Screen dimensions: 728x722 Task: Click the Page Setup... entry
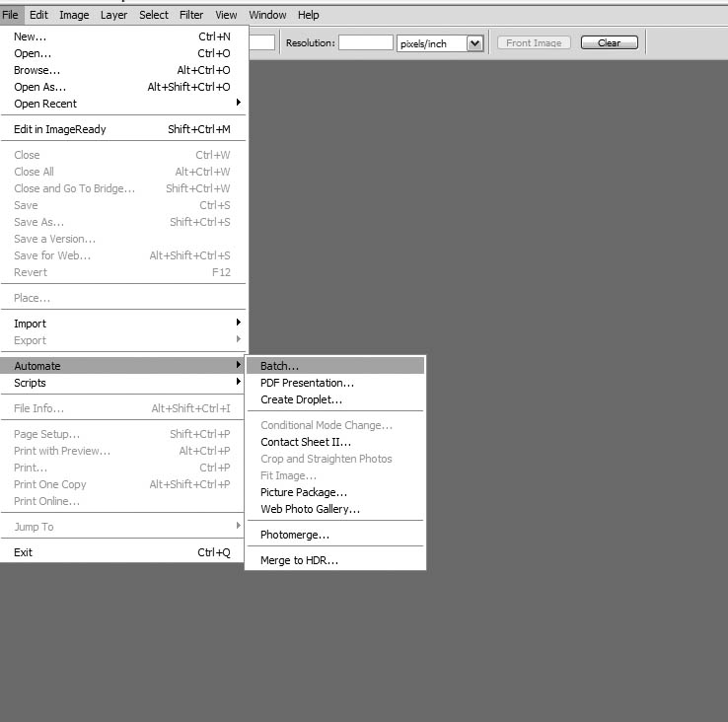tap(122, 434)
